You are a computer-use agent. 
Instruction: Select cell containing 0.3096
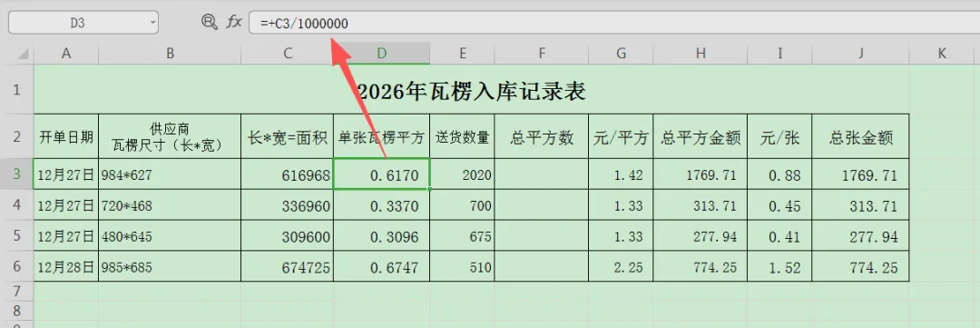[x=382, y=236]
